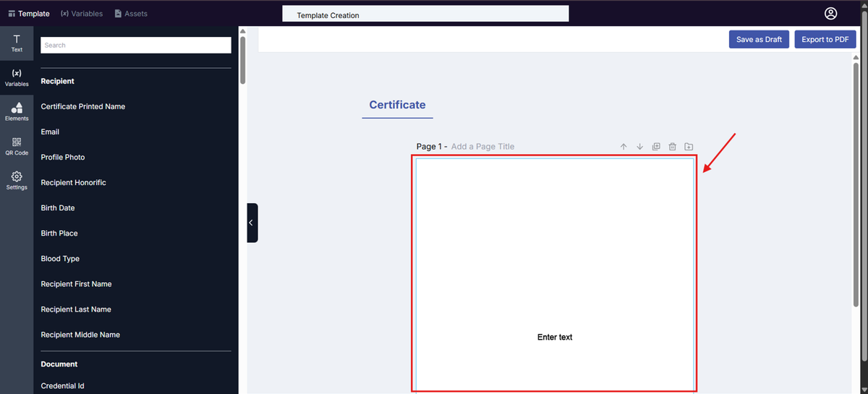868x394 pixels.
Task: Move page 1 down with arrow icon
Action: (x=639, y=147)
